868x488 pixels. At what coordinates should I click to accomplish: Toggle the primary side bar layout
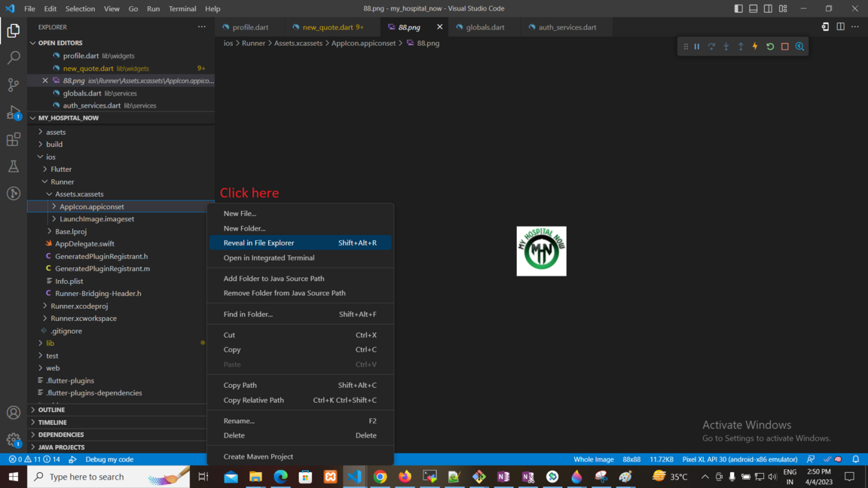click(x=738, y=9)
